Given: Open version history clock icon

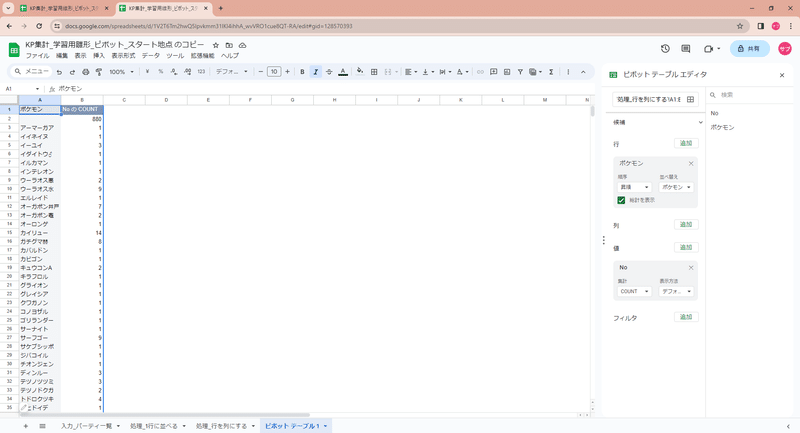Looking at the screenshot, I should (665, 48).
